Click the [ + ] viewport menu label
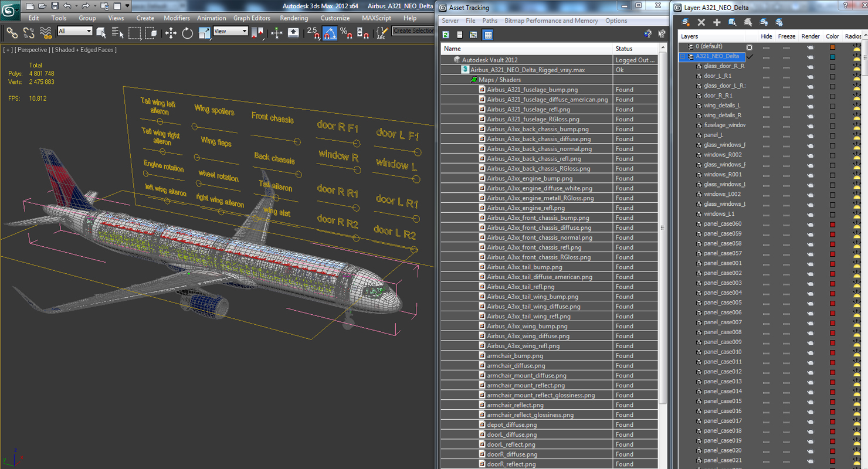Viewport: 868px width, 469px height. [8, 50]
